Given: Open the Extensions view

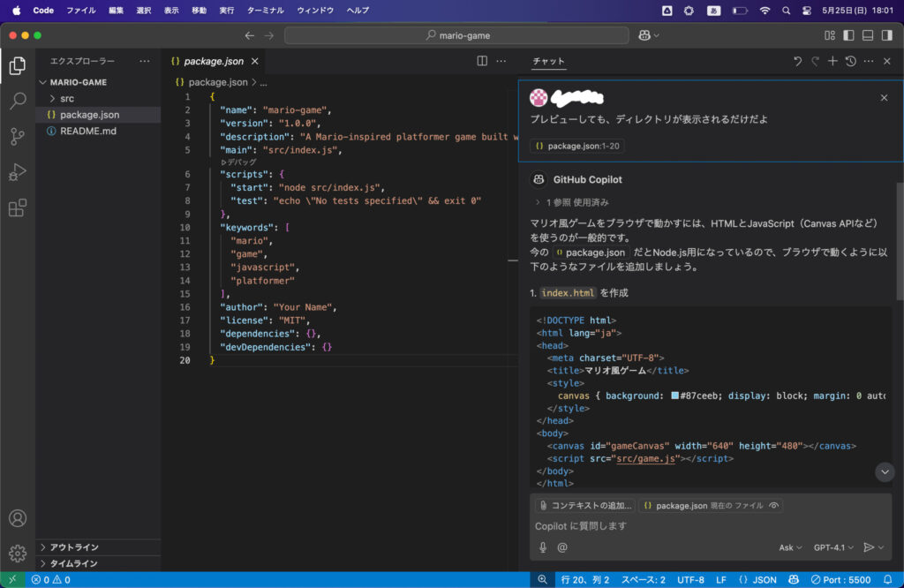Looking at the screenshot, I should coord(18,207).
